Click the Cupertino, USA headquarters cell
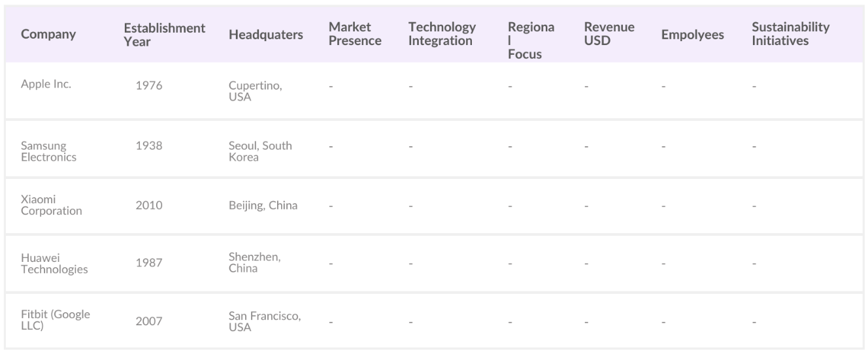The width and height of the screenshot is (868, 354). pyautogui.click(x=255, y=91)
